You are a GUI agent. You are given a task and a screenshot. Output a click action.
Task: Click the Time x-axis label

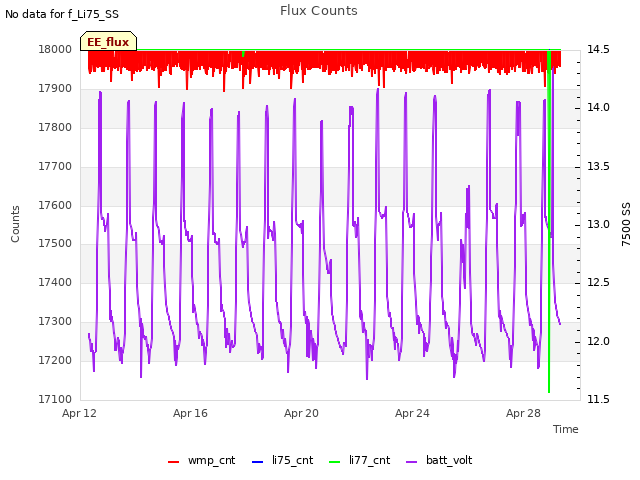point(566,429)
